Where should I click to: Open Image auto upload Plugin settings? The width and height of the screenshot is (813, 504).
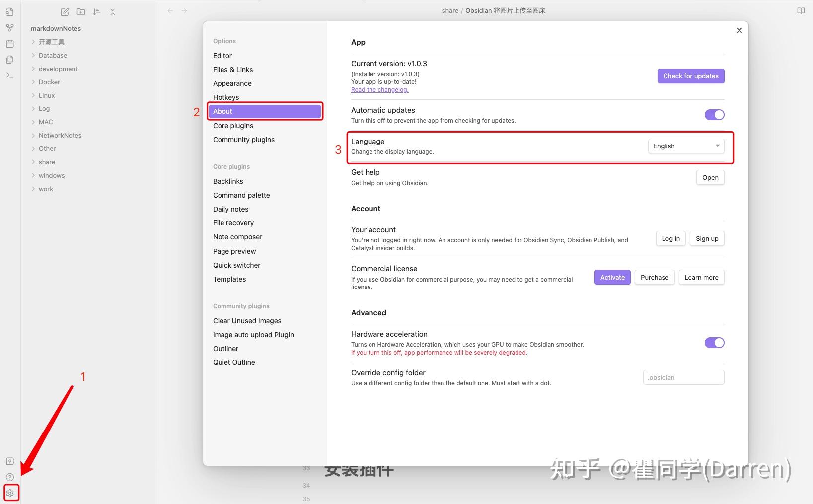click(265, 335)
